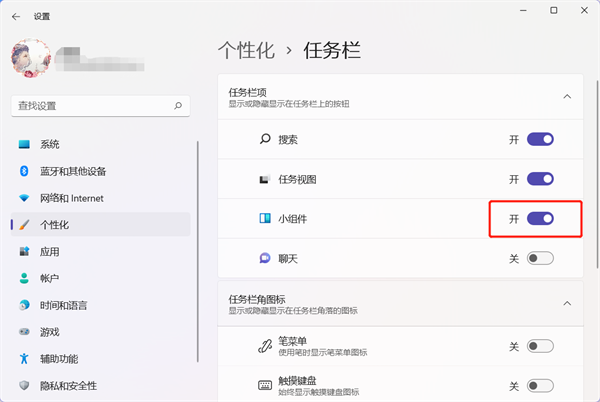Click the search magnifier icon in 查找设置 box
The image size is (600, 402).
pyautogui.click(x=178, y=105)
